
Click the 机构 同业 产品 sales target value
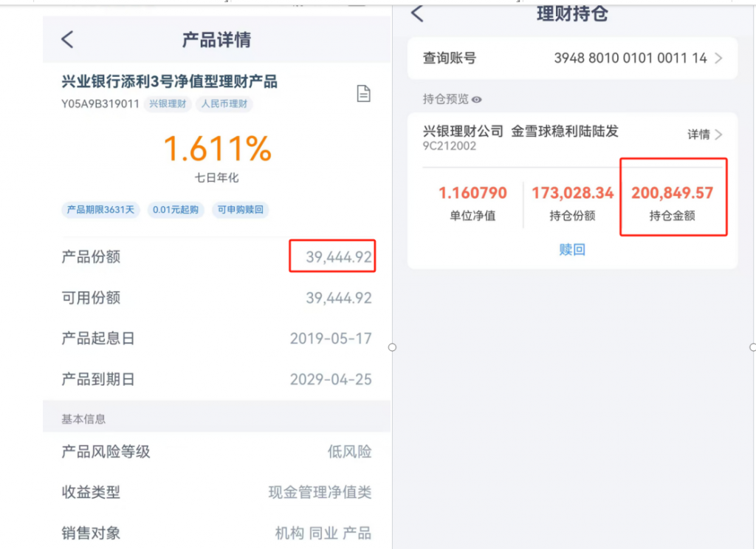pos(323,533)
